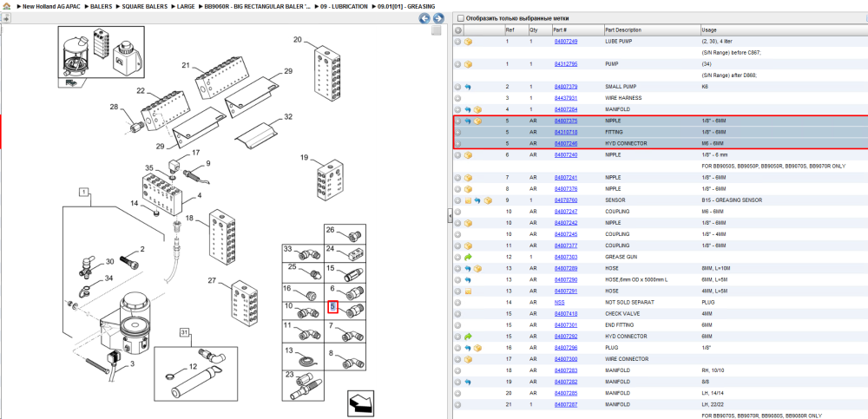
Task: Click green arrow icon for HYD CONNECTOR 84807292
Action: pyautogui.click(x=468, y=337)
